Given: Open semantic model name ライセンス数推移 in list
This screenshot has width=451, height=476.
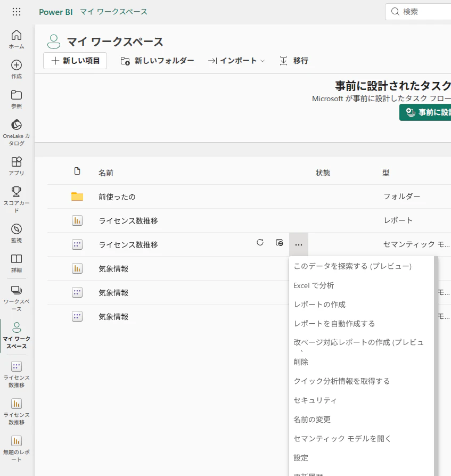Looking at the screenshot, I should [x=128, y=245].
